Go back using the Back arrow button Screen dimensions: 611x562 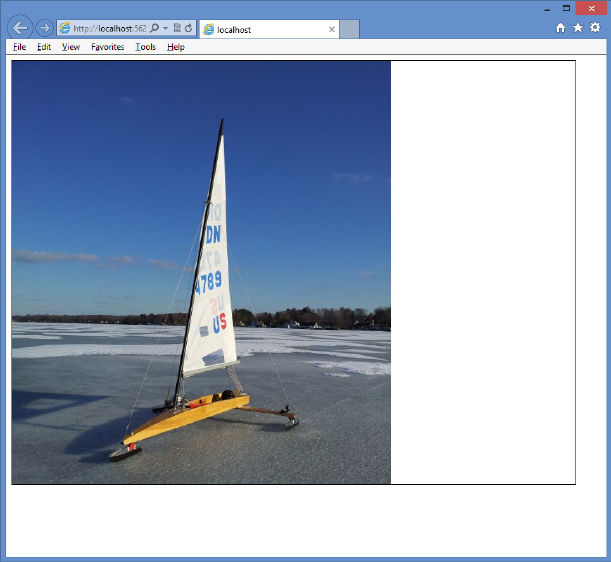(x=20, y=28)
